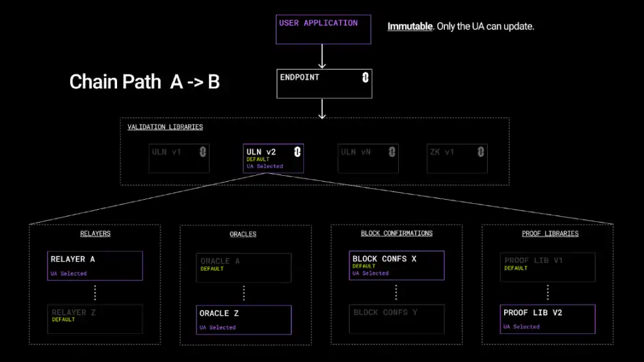
Task: Click the ORACLES underlined heading
Action: 243,234
